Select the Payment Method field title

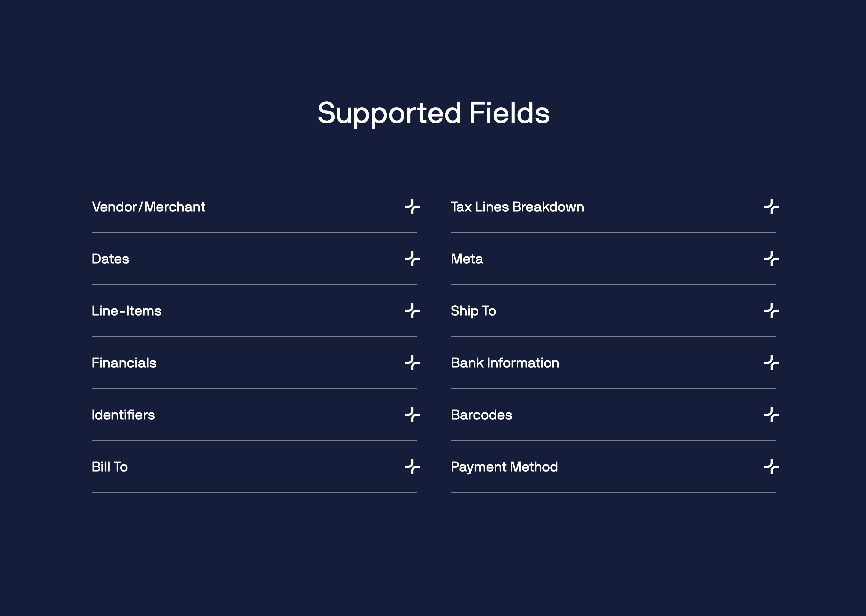coord(504,467)
